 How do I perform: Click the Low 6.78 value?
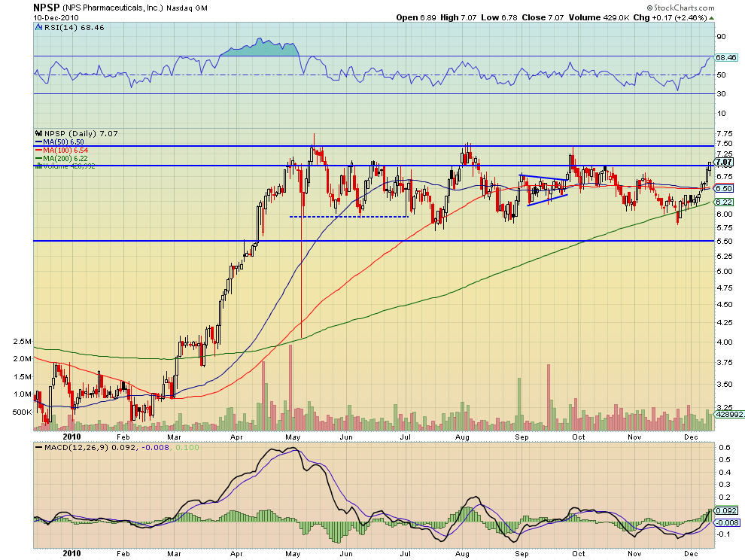[x=499, y=17]
